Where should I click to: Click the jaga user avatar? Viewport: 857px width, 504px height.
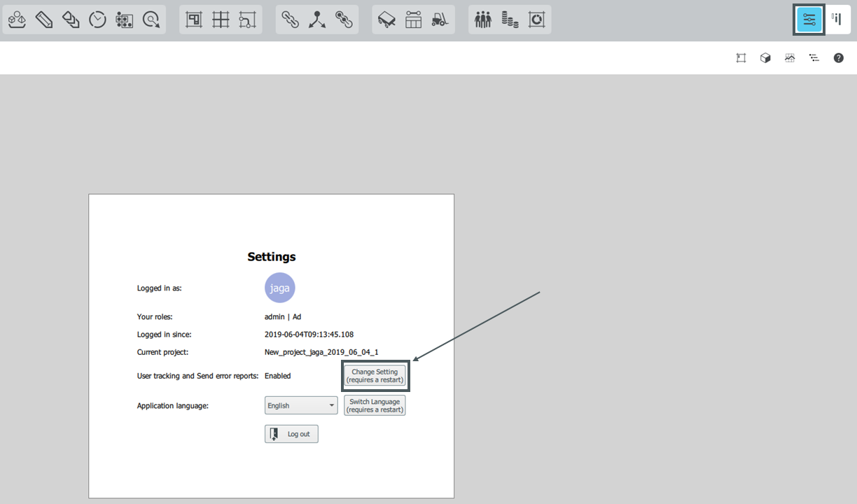click(280, 288)
